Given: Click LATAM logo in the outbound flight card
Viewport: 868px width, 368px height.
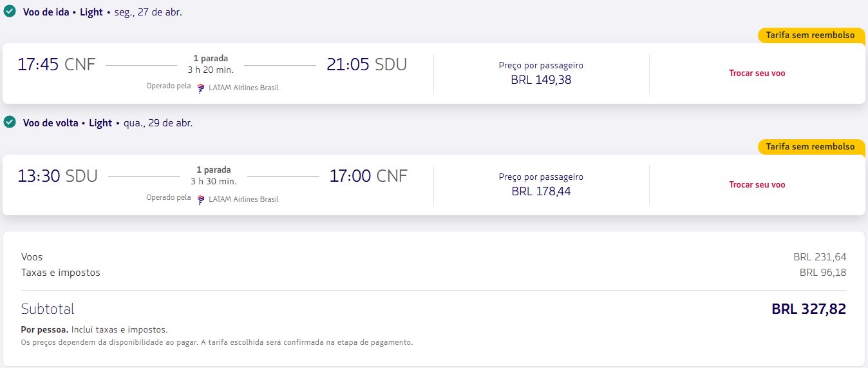Looking at the screenshot, I should 201,88.
